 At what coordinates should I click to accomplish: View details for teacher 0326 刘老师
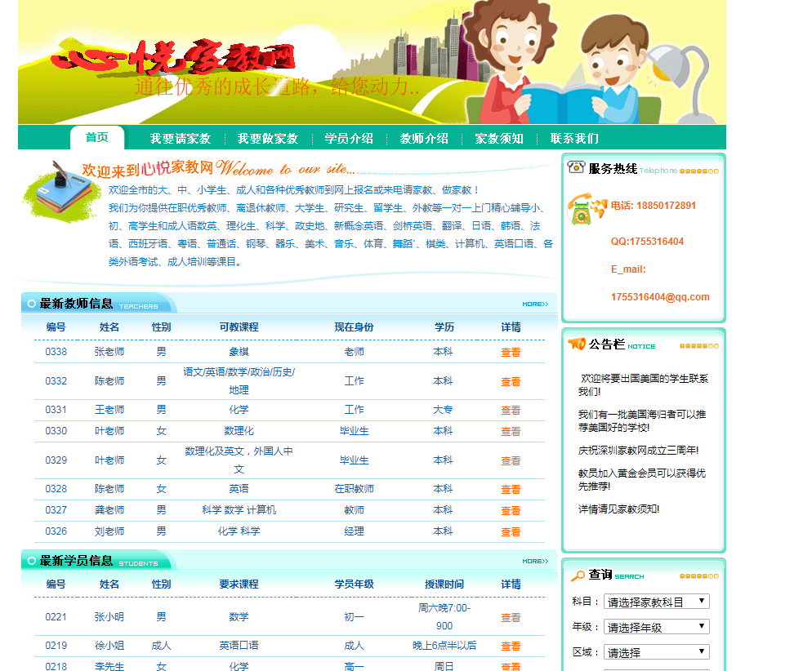pos(511,532)
